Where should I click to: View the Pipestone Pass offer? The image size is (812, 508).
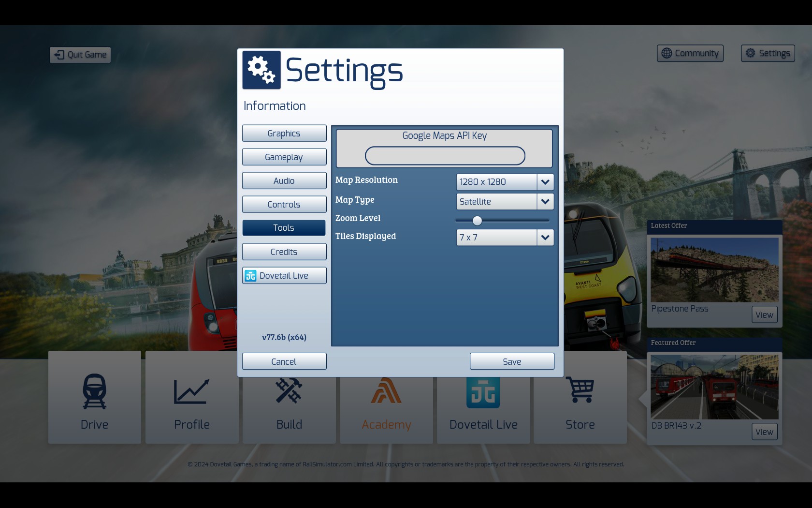(x=765, y=315)
